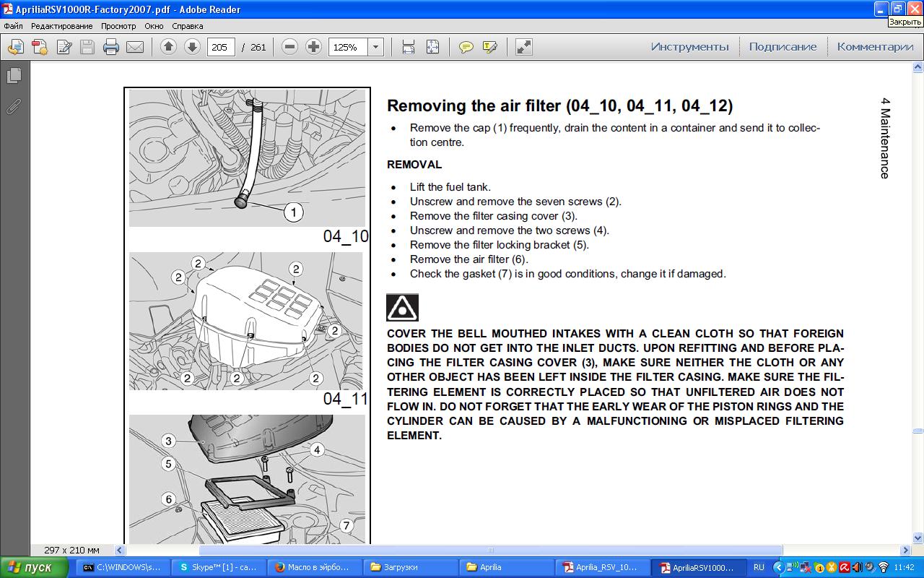
Task: Fit page to window width icon
Action: tap(409, 47)
